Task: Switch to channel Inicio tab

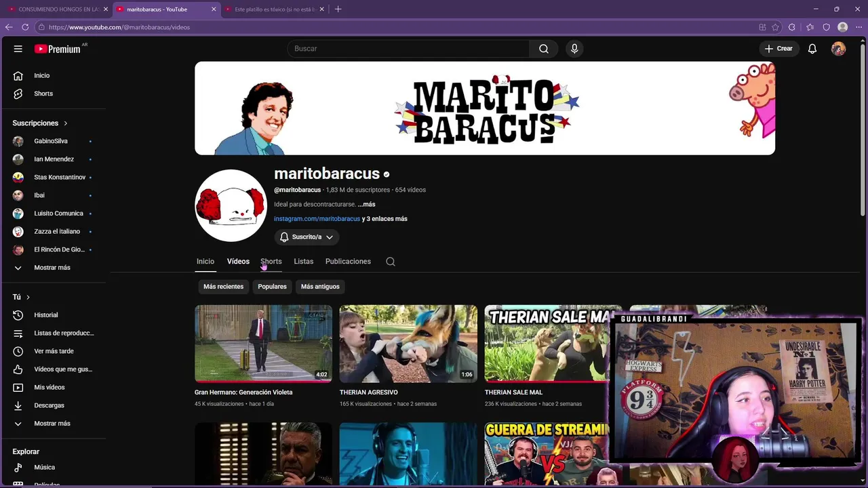Action: [x=205, y=262]
